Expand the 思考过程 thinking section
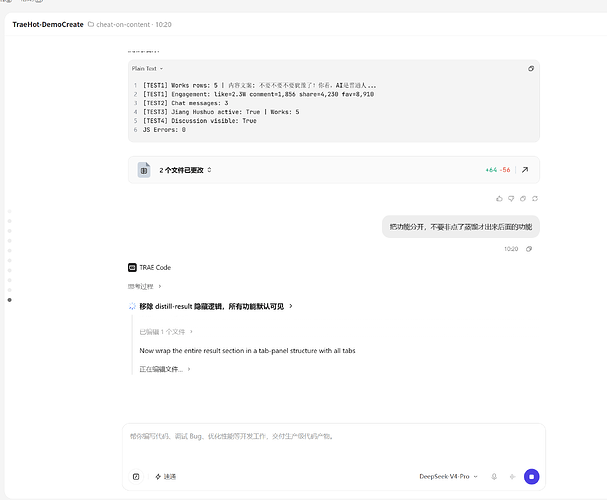 click(x=144, y=286)
